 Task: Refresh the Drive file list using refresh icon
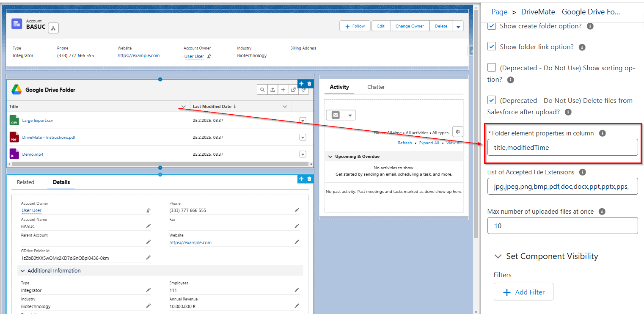[303, 89]
